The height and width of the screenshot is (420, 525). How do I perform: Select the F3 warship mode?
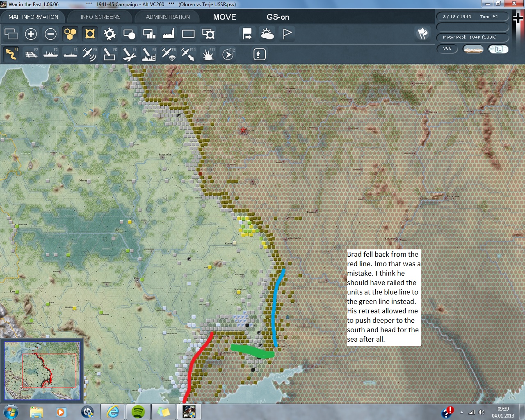point(50,54)
